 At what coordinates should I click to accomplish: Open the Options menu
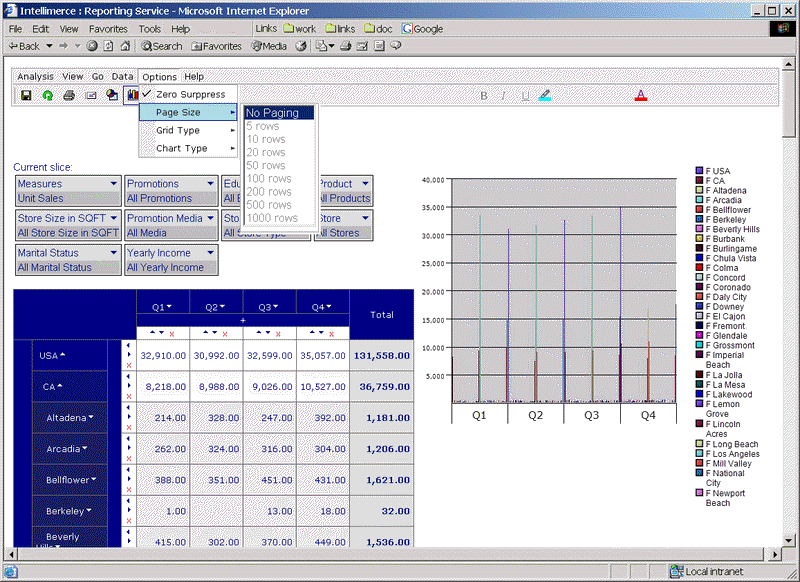[x=159, y=77]
